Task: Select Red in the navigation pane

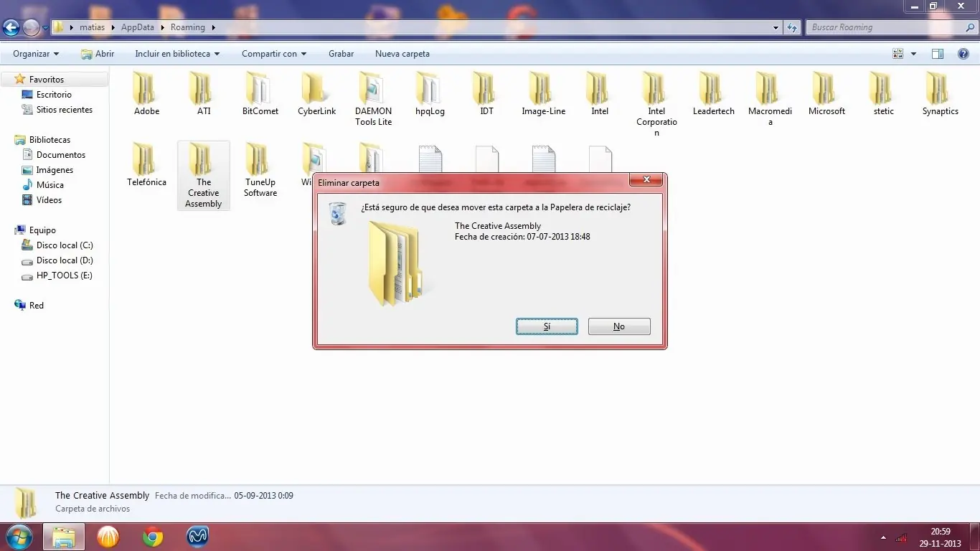Action: [36, 306]
